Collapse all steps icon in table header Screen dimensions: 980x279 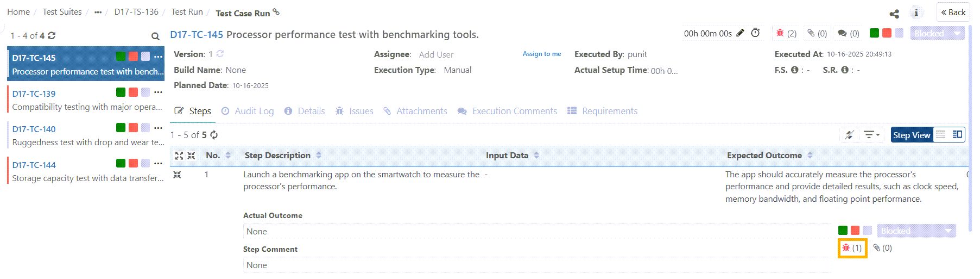point(191,156)
